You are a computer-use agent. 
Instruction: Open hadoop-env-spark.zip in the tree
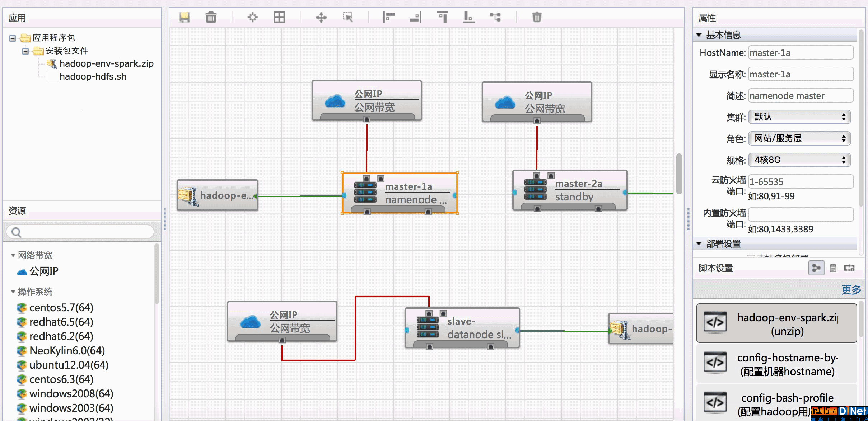106,63
